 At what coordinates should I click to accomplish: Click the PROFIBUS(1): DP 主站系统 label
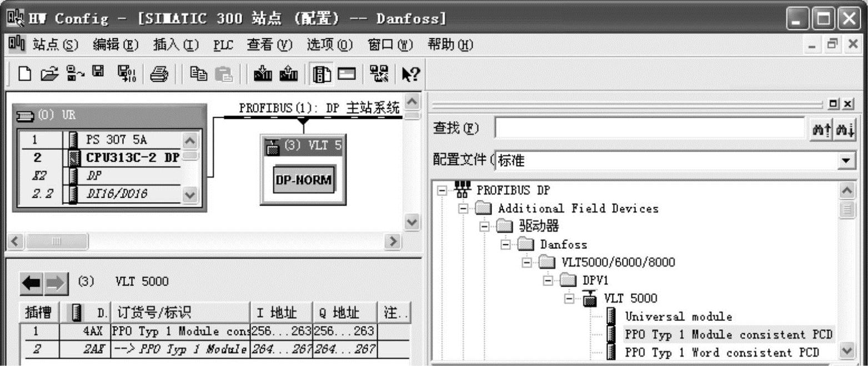318,108
